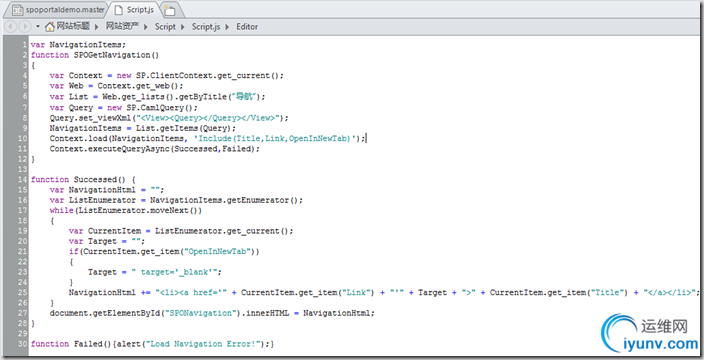Click line number 13 in the gutter
Screen dimensions: 704x360
click(22, 169)
